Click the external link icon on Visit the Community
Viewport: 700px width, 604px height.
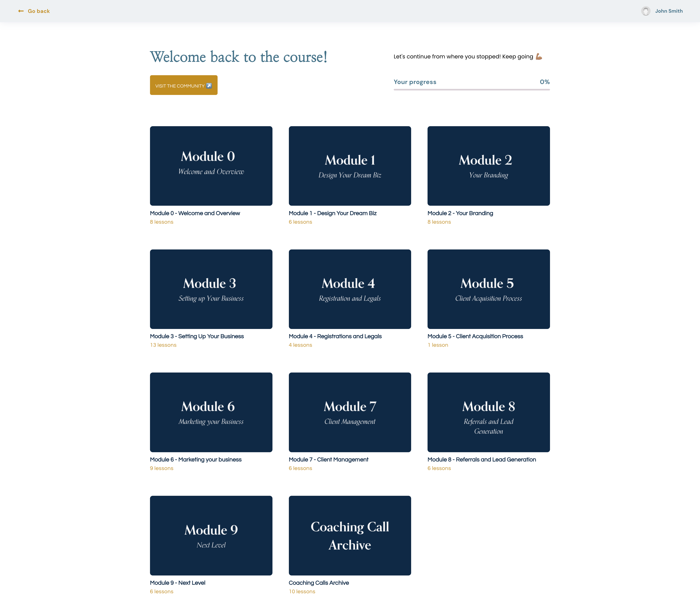(209, 86)
